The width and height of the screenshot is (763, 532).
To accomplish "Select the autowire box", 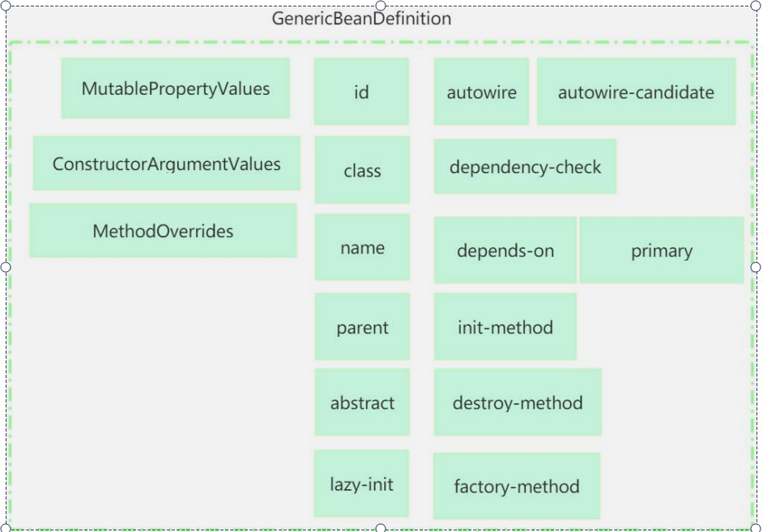I will (x=481, y=92).
